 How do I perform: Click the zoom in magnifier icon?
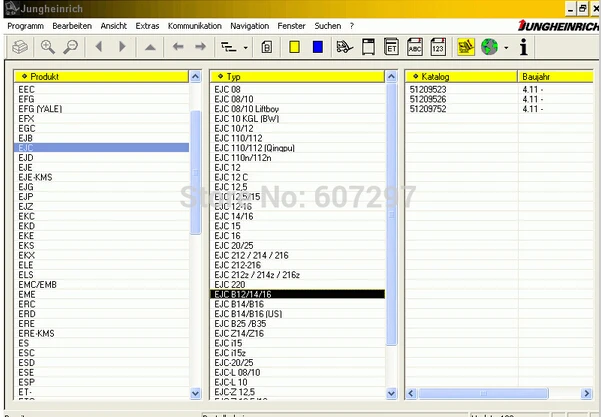click(x=48, y=47)
